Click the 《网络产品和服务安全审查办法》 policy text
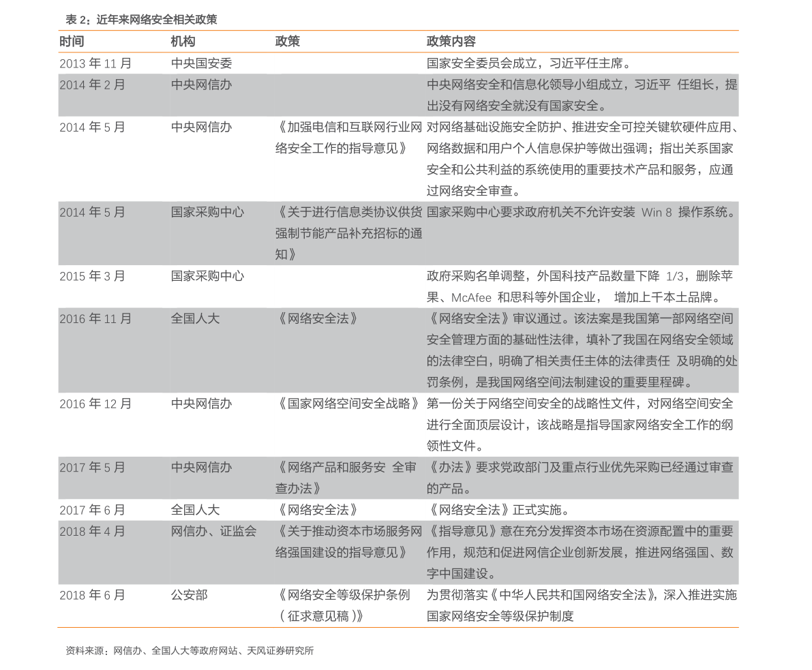812x670 pixels. coord(348,477)
